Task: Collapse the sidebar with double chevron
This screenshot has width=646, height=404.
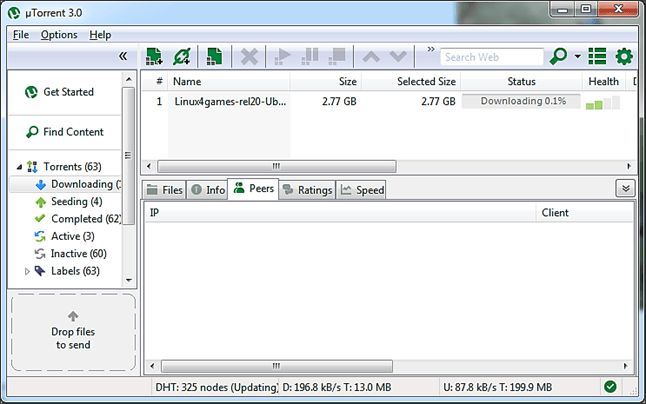Action: click(x=123, y=56)
